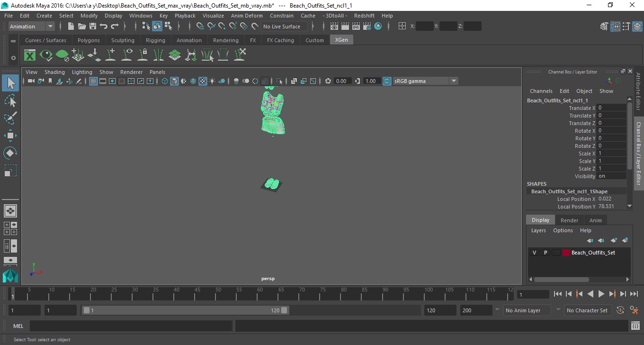The height and width of the screenshot is (345, 644).
Task: Open the No Character Set dropdown
Action: pos(587,310)
